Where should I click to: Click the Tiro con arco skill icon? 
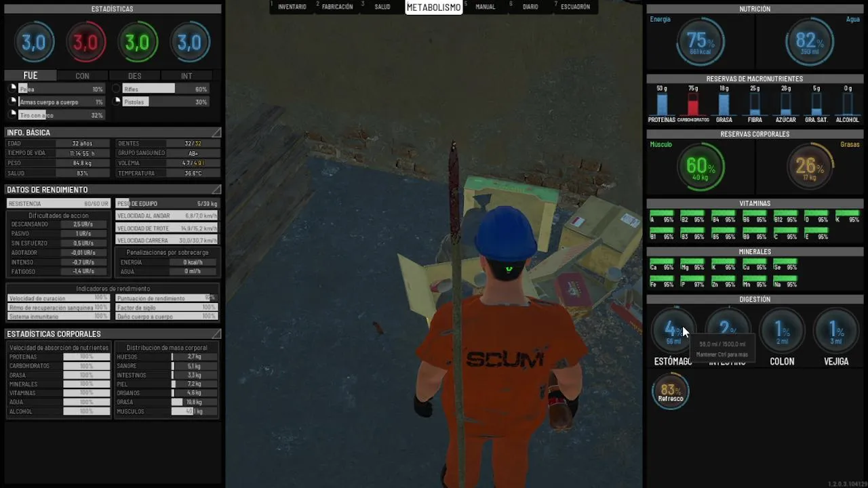pyautogui.click(x=12, y=115)
